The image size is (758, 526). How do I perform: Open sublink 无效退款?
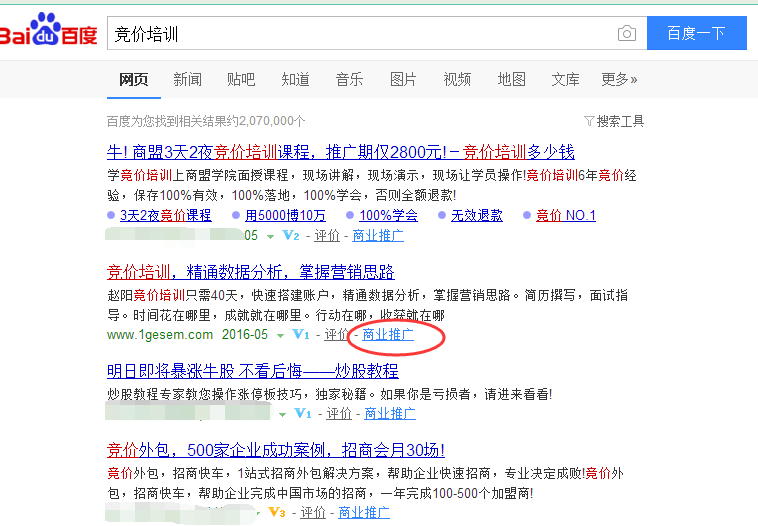[x=477, y=215]
